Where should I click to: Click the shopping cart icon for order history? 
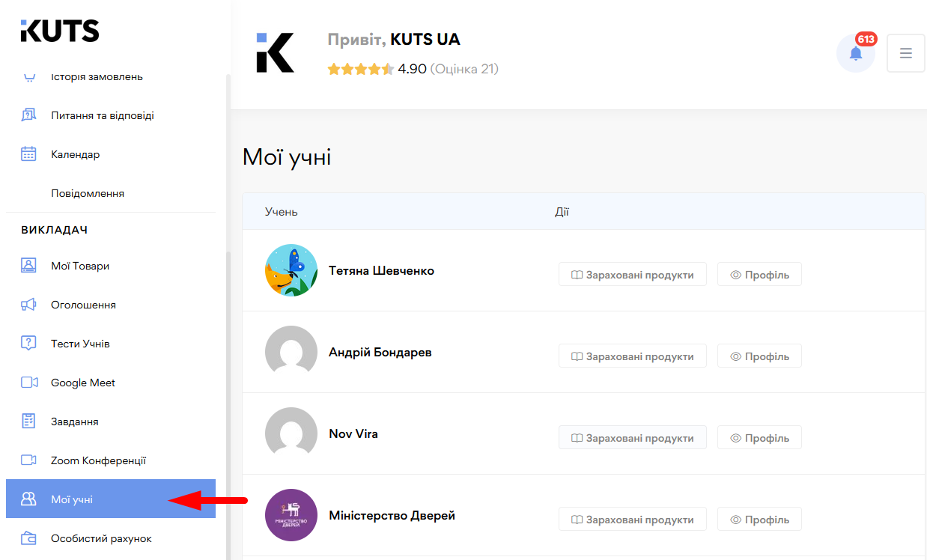pyautogui.click(x=28, y=76)
